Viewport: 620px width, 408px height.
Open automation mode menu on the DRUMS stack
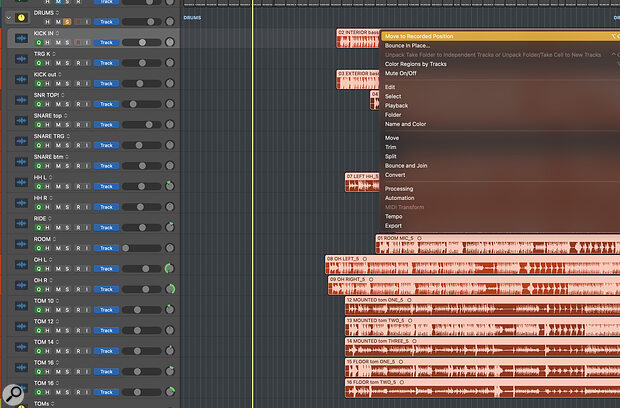(106, 22)
